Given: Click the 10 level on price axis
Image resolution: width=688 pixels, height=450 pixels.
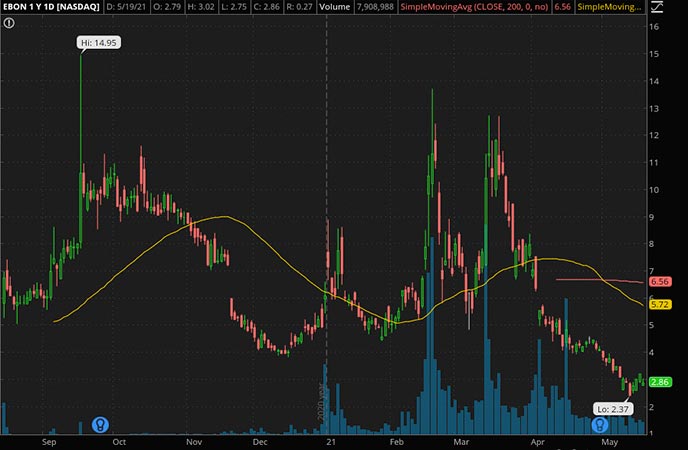Looking at the screenshot, I should (x=654, y=190).
